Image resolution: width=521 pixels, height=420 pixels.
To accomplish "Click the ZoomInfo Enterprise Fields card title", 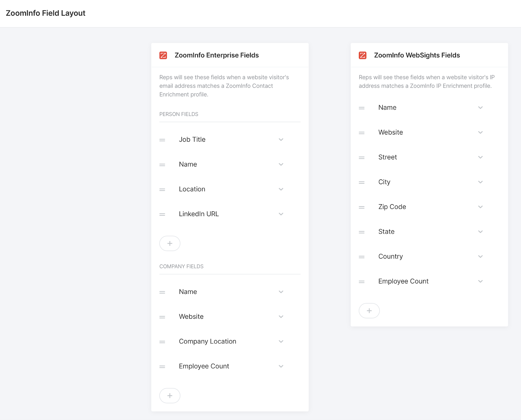I will (217, 55).
